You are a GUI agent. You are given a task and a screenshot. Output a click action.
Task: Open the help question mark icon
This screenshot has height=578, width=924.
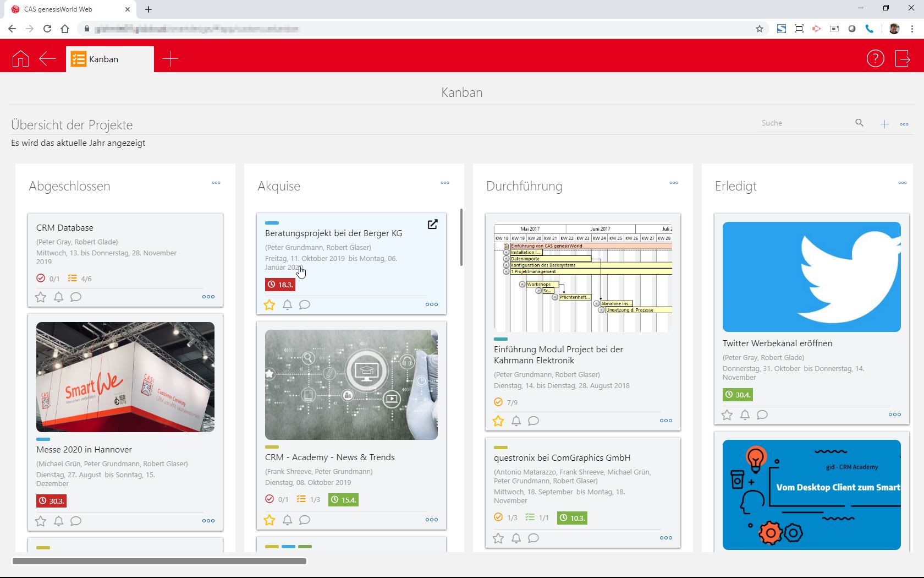[x=875, y=58]
